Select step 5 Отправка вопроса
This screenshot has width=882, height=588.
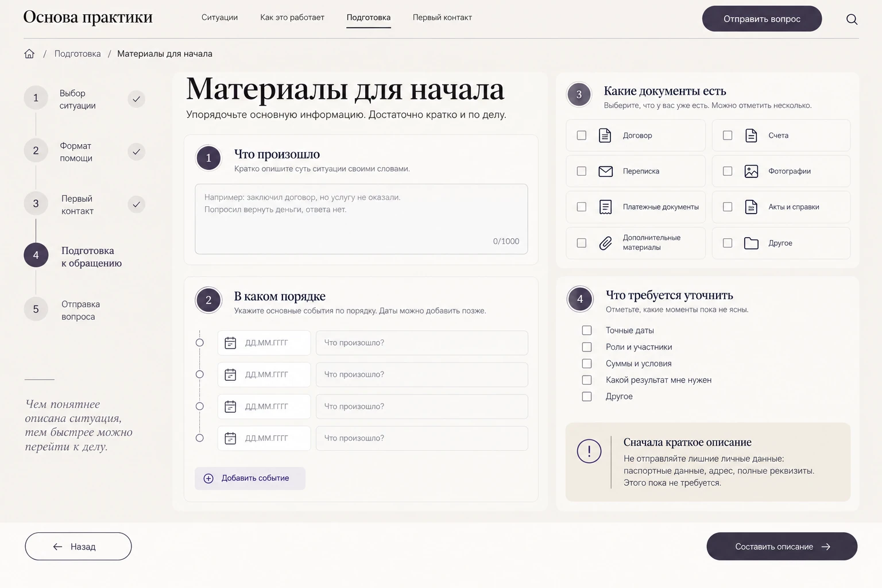click(x=63, y=310)
